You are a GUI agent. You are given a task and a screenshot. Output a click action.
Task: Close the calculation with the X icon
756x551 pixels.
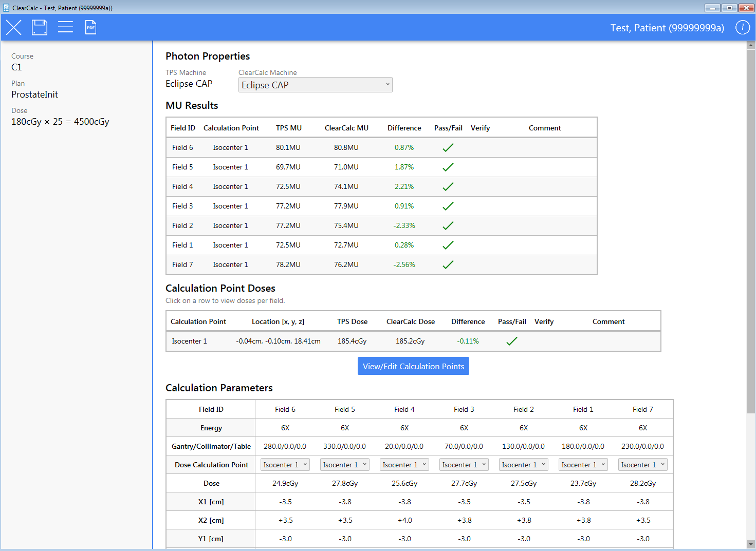tap(14, 27)
